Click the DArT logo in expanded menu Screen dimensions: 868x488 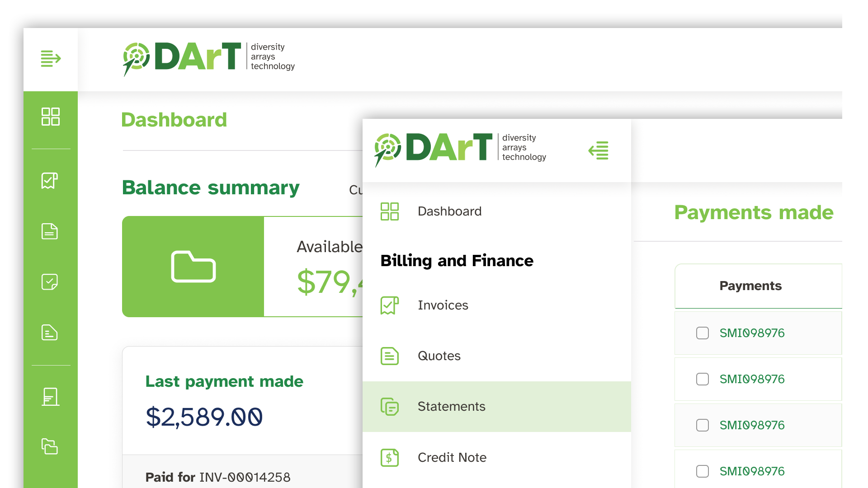[x=460, y=150]
